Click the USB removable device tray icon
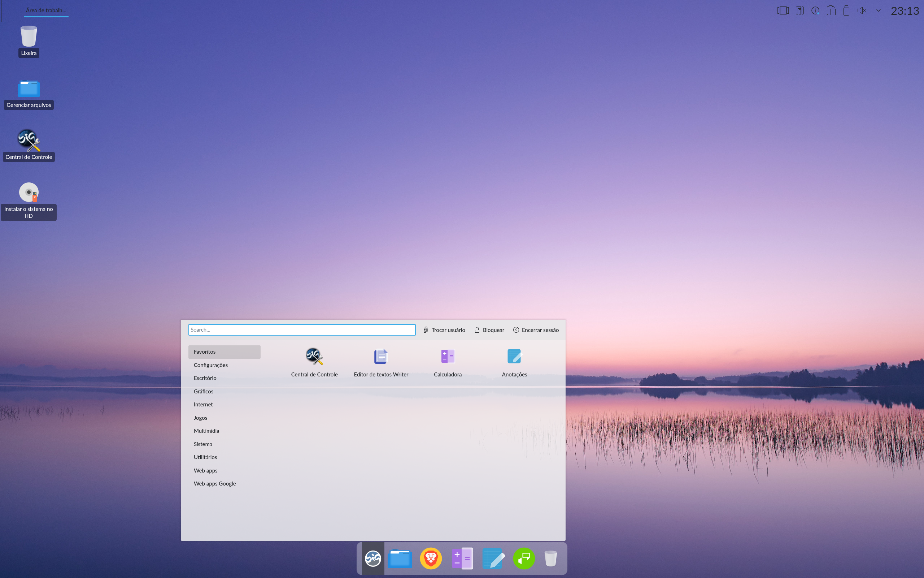This screenshot has height=578, width=924. coord(846,11)
